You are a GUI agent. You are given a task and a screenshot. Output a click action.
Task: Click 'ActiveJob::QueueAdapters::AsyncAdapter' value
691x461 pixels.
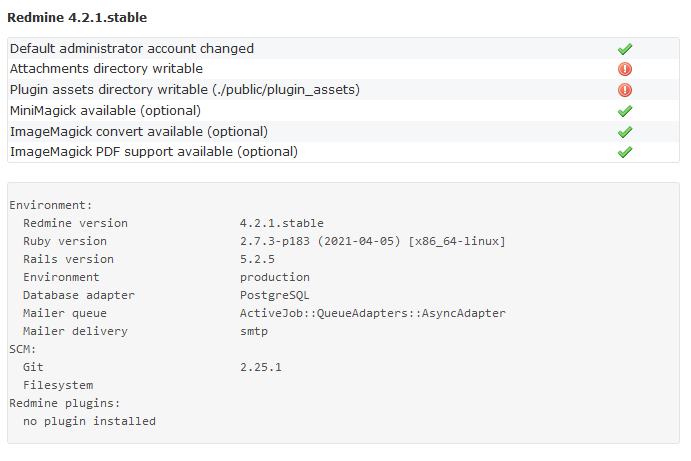pyautogui.click(x=373, y=313)
